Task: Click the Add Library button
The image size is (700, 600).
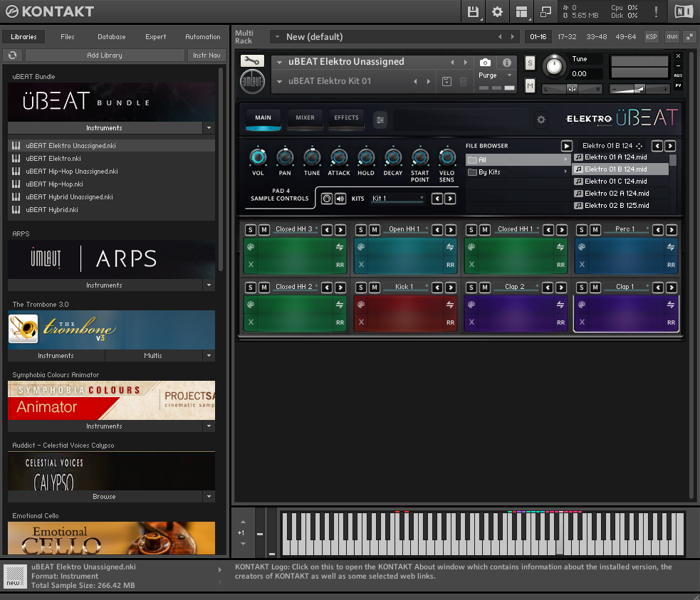Action: click(105, 55)
